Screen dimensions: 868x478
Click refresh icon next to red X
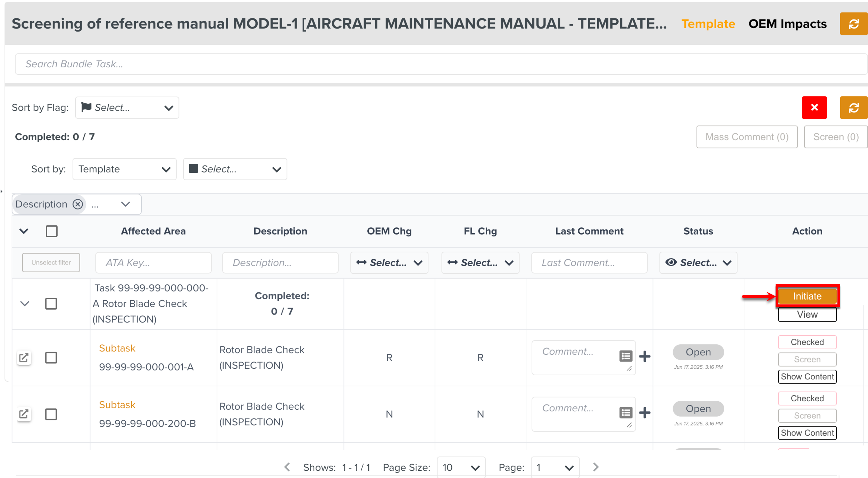[x=853, y=108]
